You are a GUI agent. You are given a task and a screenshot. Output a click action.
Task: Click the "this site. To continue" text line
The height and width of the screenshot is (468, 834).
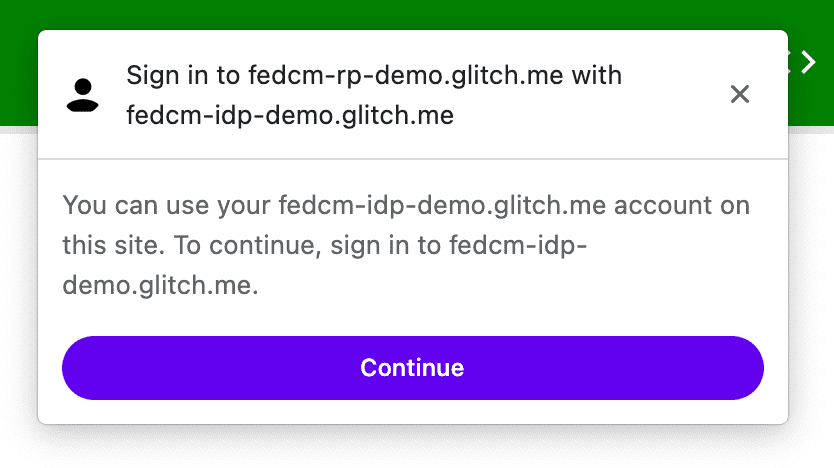[x=190, y=246]
